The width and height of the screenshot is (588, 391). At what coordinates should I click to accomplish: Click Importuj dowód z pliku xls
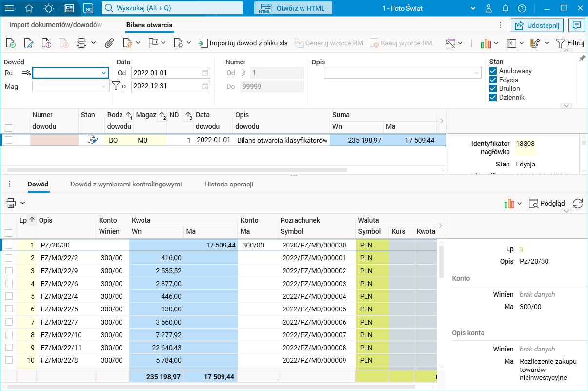click(x=243, y=43)
